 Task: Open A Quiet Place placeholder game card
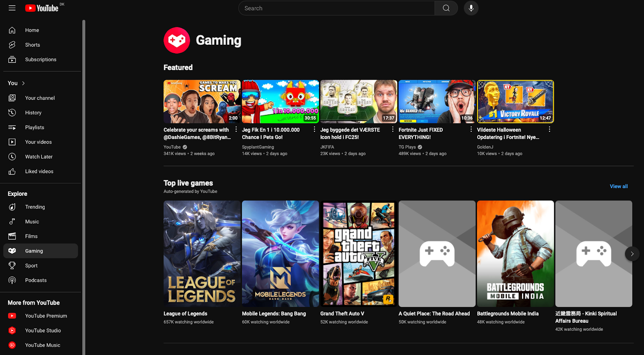coord(437,254)
